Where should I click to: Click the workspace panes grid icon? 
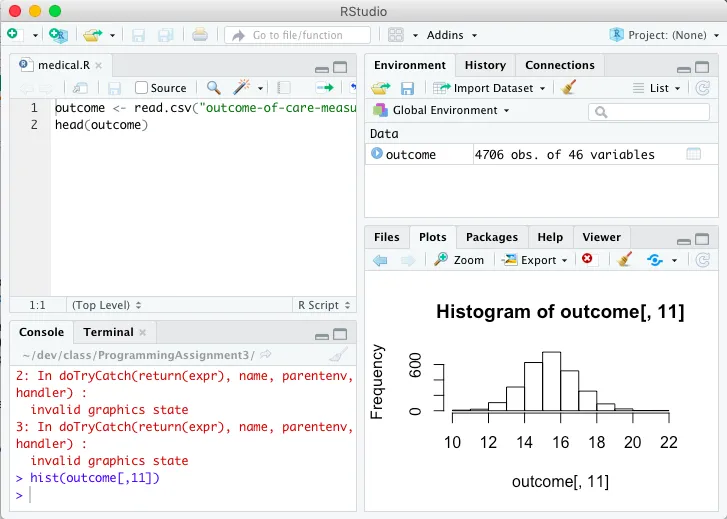coord(395,35)
